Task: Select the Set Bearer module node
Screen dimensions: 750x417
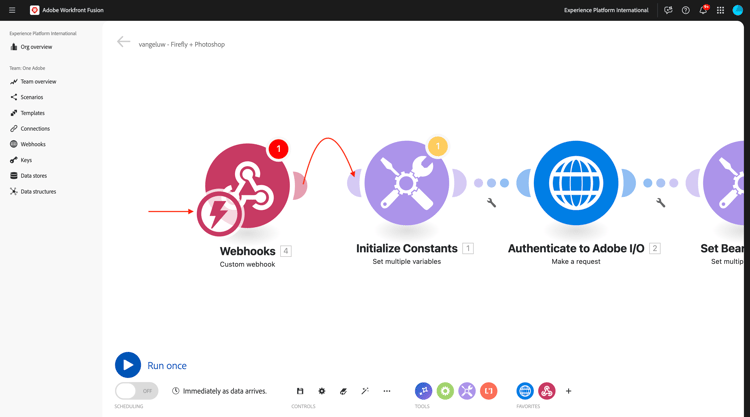Action: [x=724, y=183]
